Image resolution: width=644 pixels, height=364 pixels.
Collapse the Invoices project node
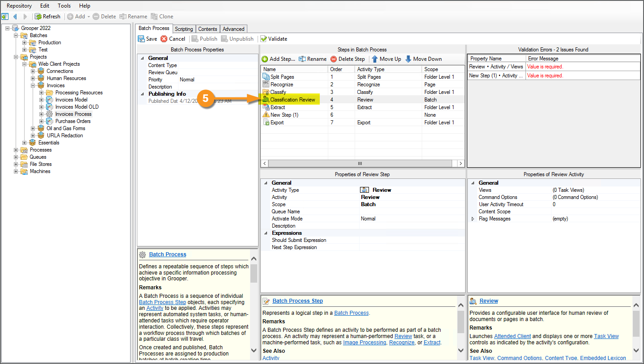point(34,85)
